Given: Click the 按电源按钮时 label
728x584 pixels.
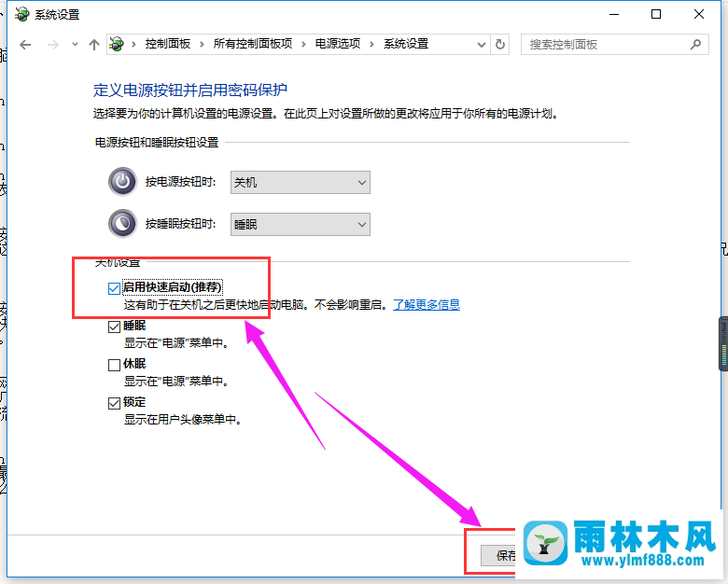Looking at the screenshot, I should tap(181, 182).
